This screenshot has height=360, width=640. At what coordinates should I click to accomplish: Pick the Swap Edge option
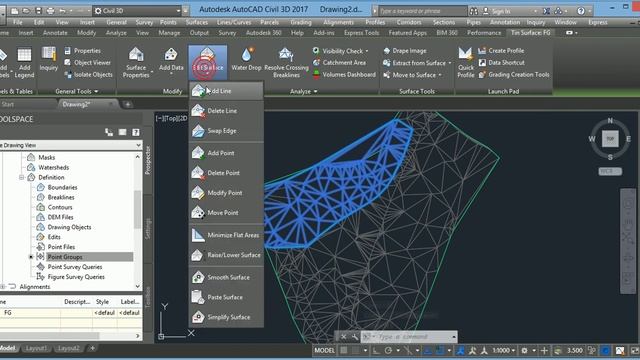pyautogui.click(x=226, y=131)
